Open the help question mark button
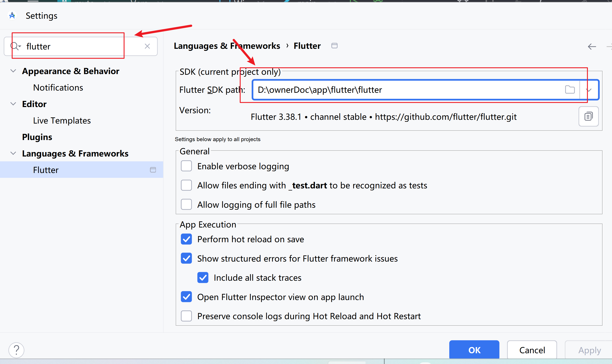This screenshot has height=364, width=612. [x=16, y=350]
